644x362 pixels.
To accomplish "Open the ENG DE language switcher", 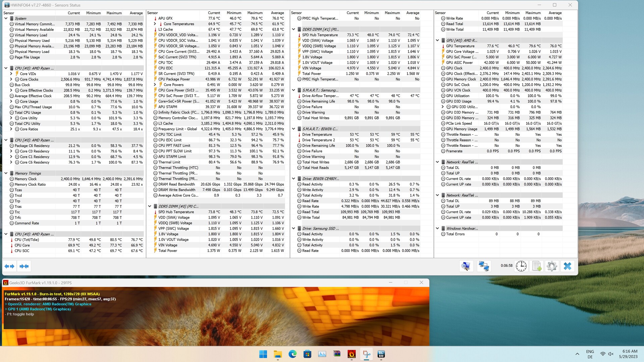I will point(590,354).
